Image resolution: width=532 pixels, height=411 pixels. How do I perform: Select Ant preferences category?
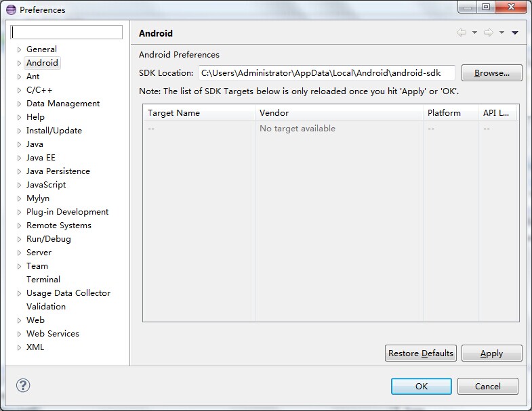pyautogui.click(x=33, y=77)
